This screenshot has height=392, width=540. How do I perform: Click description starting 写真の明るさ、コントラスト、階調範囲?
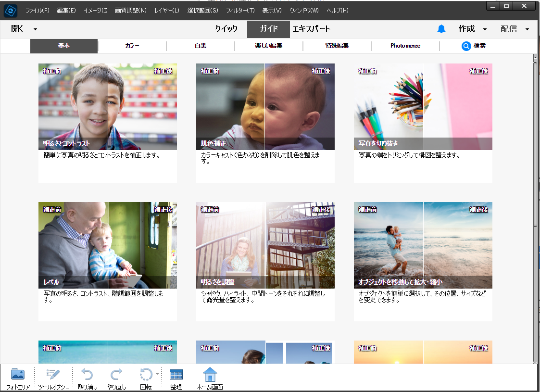point(103,297)
